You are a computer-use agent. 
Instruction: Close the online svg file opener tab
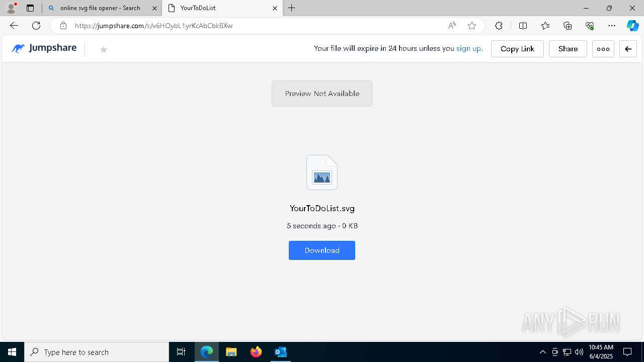click(x=154, y=8)
